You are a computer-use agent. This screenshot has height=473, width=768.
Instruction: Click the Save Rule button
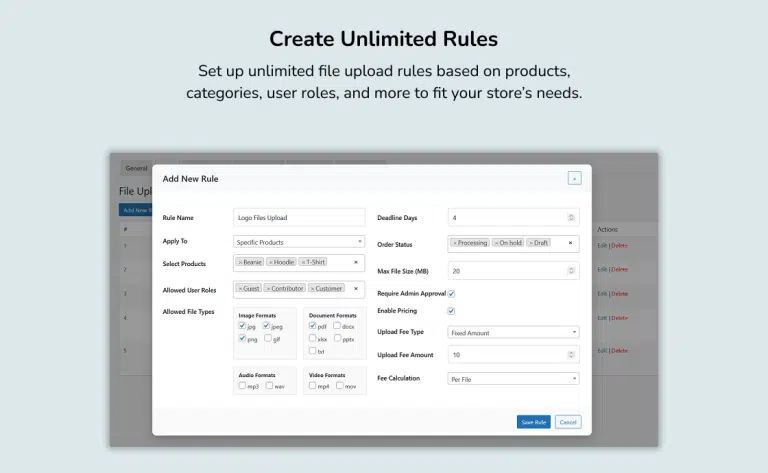(x=532, y=422)
